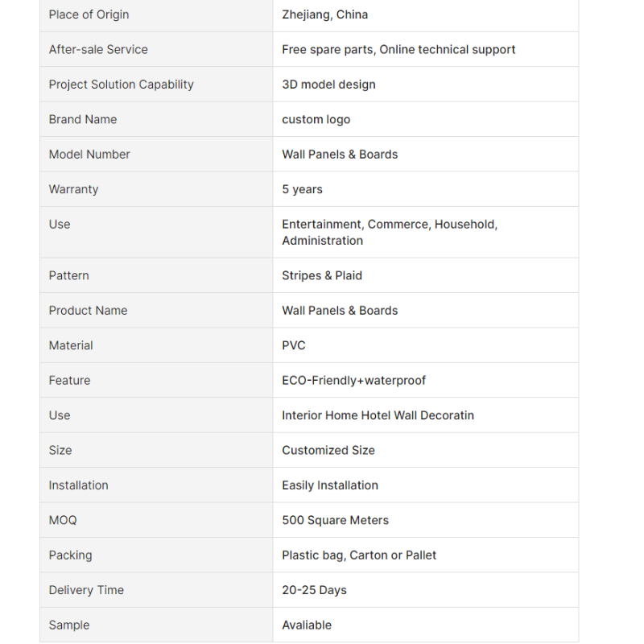The height and width of the screenshot is (644, 644).
Task: Click the "custom logo" value cell
Action: click(x=316, y=119)
